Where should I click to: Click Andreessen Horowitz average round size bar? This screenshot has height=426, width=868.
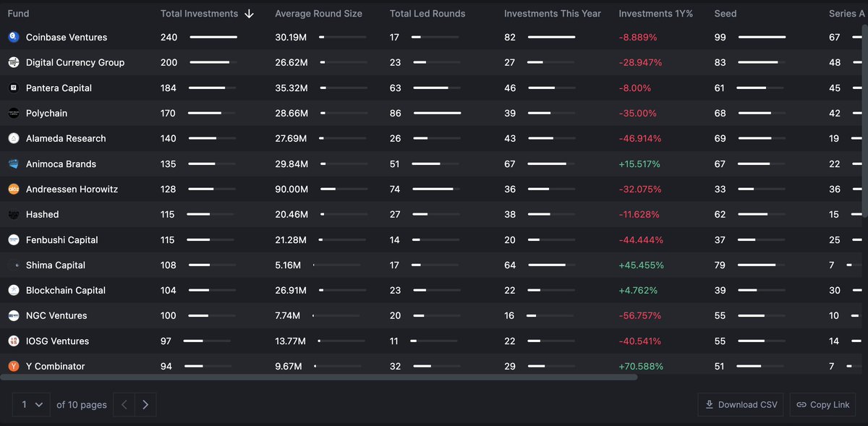(343, 189)
